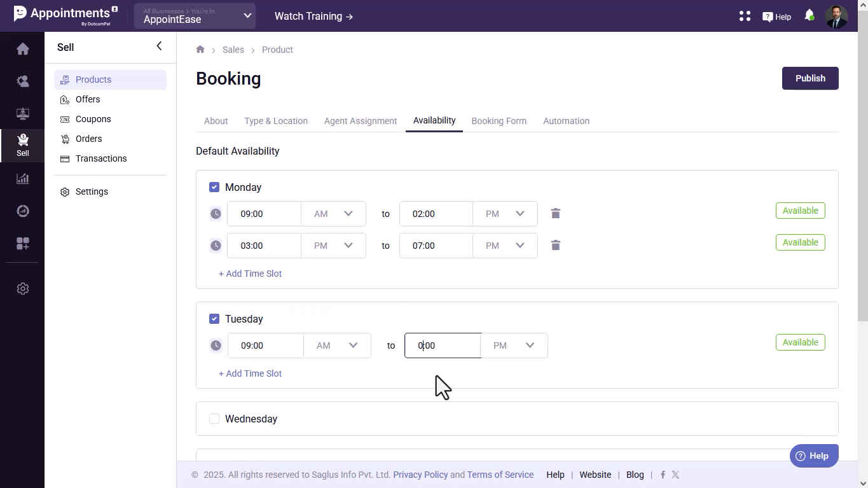Open the analytics bar chart sidebar icon
The height and width of the screenshot is (488, 868).
pyautogui.click(x=23, y=179)
